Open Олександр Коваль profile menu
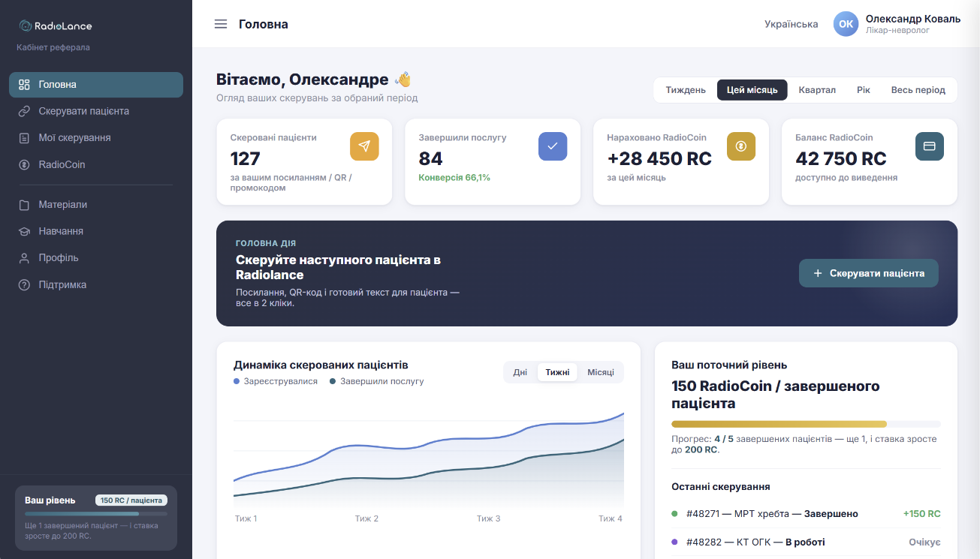980x559 pixels. pos(897,24)
